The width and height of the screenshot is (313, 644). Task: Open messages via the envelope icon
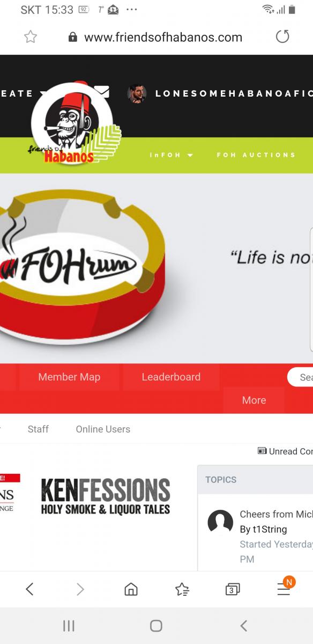[x=102, y=92]
